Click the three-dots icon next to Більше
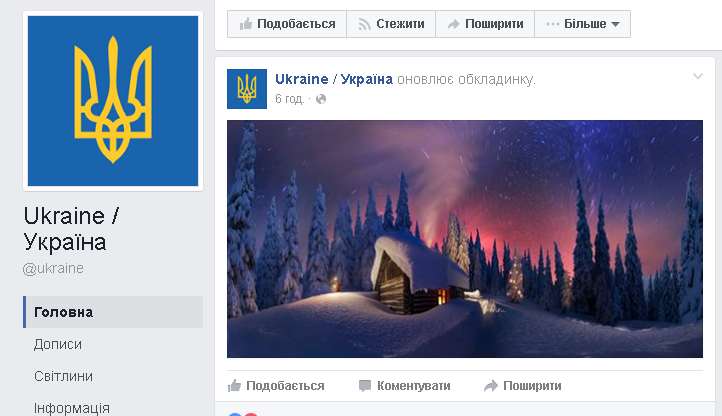Viewport: 722px width, 416px height. click(553, 24)
